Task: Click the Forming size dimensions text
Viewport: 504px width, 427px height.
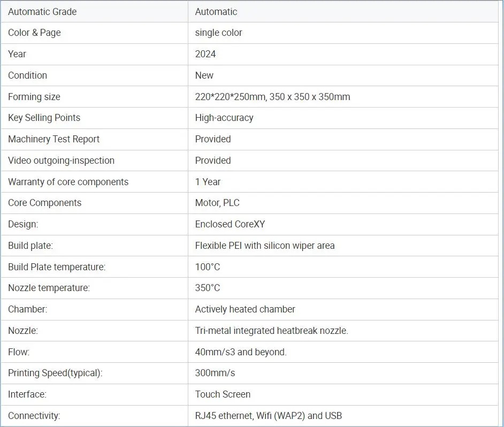Action: click(x=272, y=97)
